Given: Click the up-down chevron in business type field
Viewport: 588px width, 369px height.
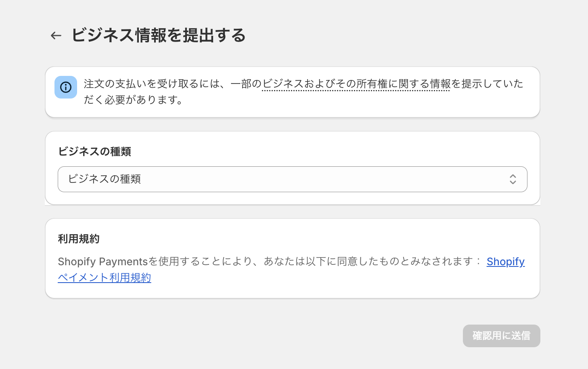Looking at the screenshot, I should [x=513, y=179].
